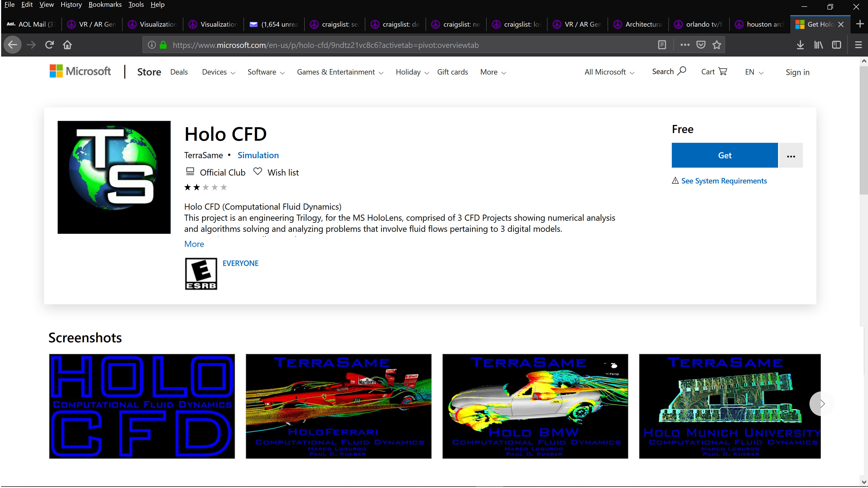Image resolution: width=868 pixels, height=488 pixels.
Task: Rate using the fifth star
Action: tap(224, 187)
